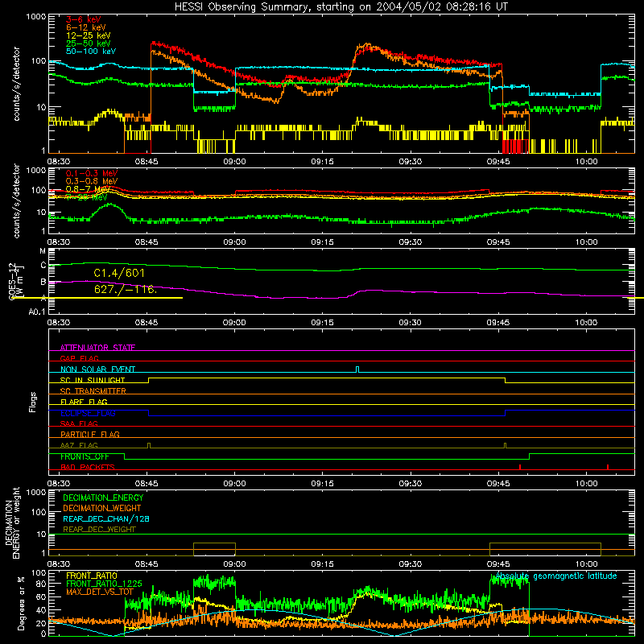Select the yellow 12-25 keV legend label
Viewport: 644px width, 644px height.
pos(89,35)
